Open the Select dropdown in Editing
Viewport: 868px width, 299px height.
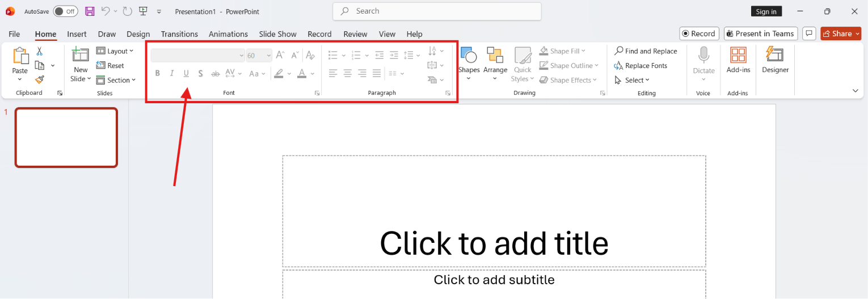(632, 80)
